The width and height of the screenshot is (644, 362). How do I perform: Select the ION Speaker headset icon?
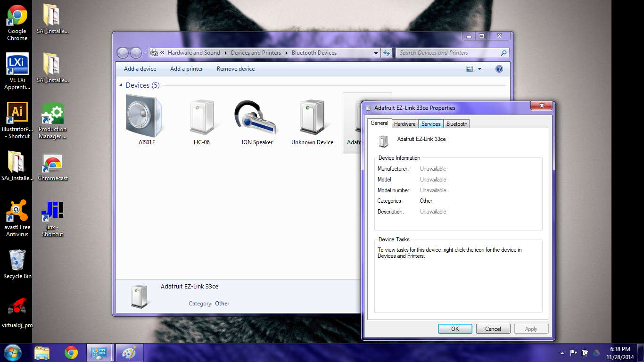(256, 116)
